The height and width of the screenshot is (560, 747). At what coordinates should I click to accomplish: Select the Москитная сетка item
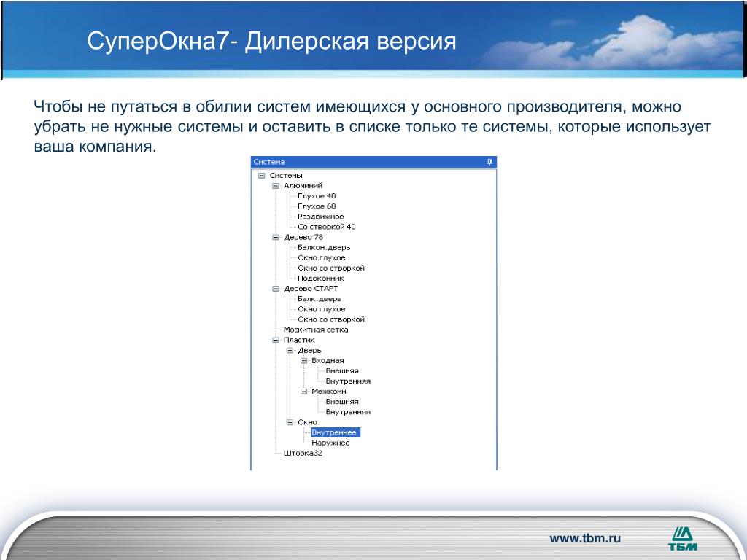(x=316, y=330)
